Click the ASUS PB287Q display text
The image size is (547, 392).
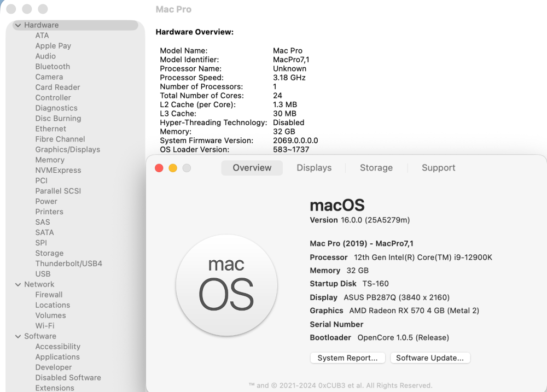pos(397,297)
